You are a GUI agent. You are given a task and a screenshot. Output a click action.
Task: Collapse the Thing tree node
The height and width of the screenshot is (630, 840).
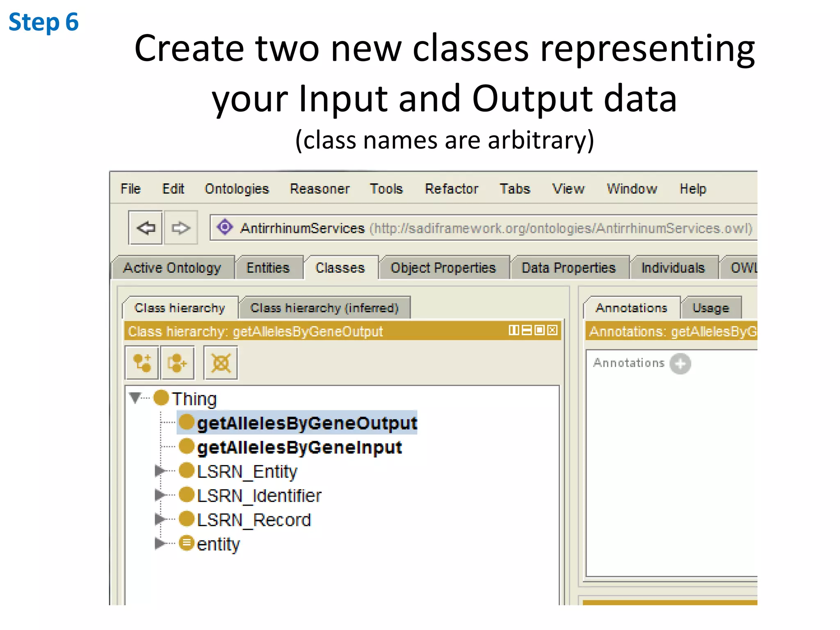pos(135,397)
